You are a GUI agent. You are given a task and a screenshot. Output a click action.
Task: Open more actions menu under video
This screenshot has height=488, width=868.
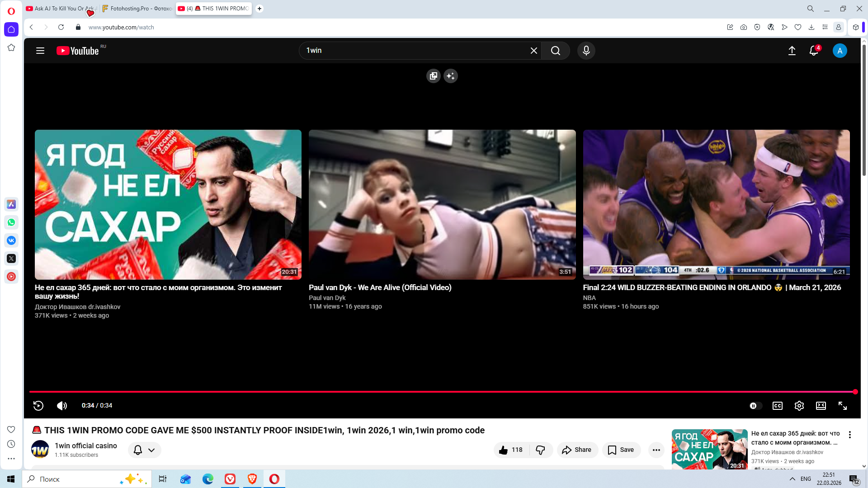click(656, 450)
